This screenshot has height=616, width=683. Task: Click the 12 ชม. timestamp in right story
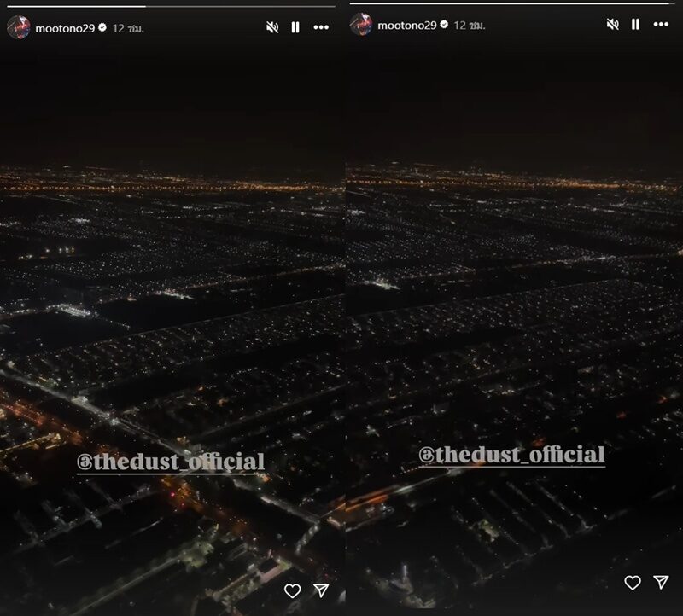click(x=470, y=26)
